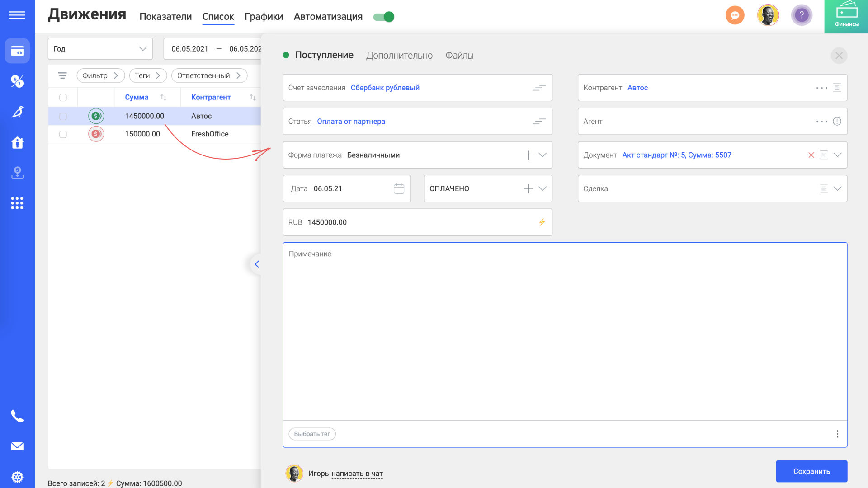The image size is (868, 488).
Task: Open the mail envelope icon in sidebar
Action: click(17, 446)
